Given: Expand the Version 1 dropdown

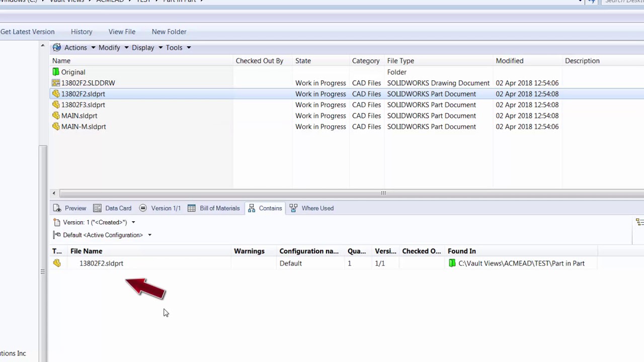Looking at the screenshot, I should click(133, 222).
